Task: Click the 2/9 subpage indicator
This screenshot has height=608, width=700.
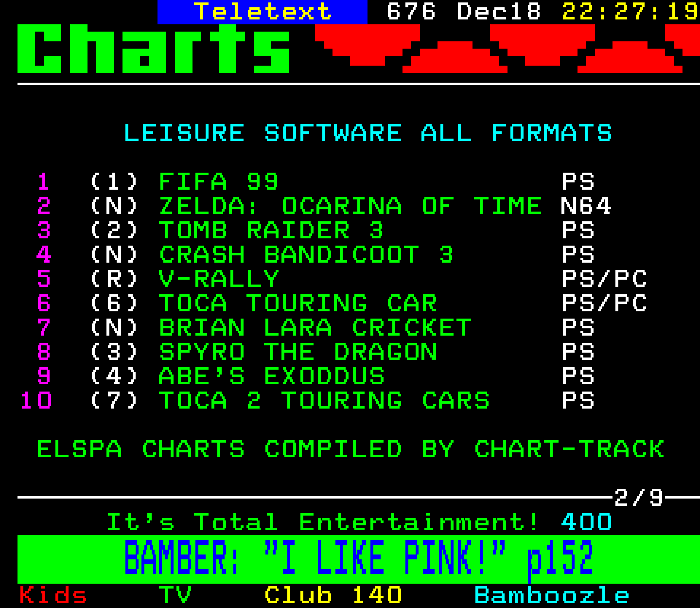Action: 639,498
